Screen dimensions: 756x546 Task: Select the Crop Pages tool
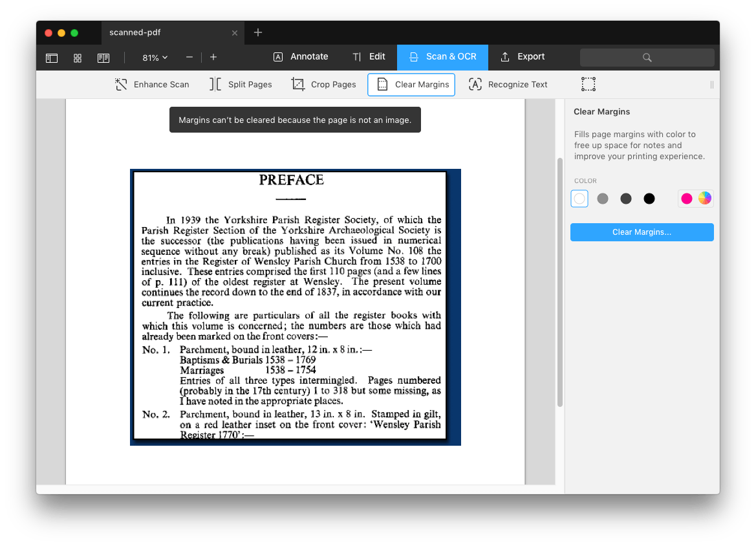tap(323, 84)
